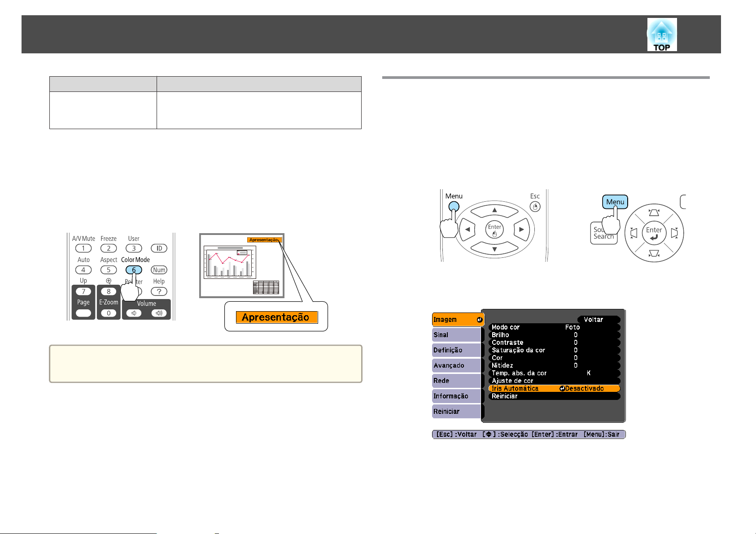756x534 pixels.
Task: Select the Temp. abs. da cor row
Action: click(554, 373)
